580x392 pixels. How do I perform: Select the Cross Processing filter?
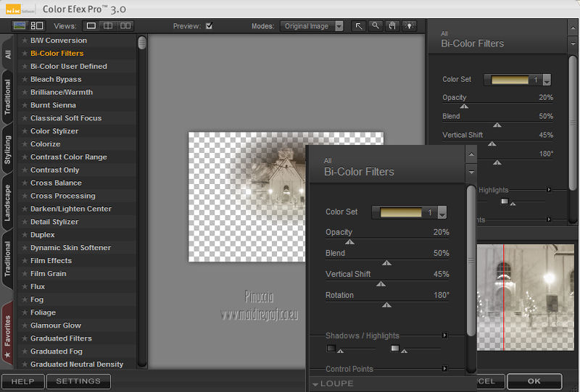62,196
